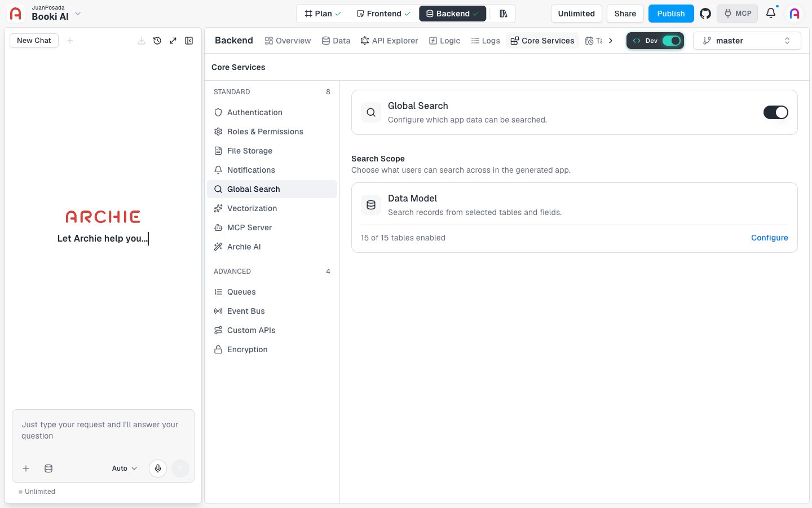Click the download icon in the chat header

point(142,41)
